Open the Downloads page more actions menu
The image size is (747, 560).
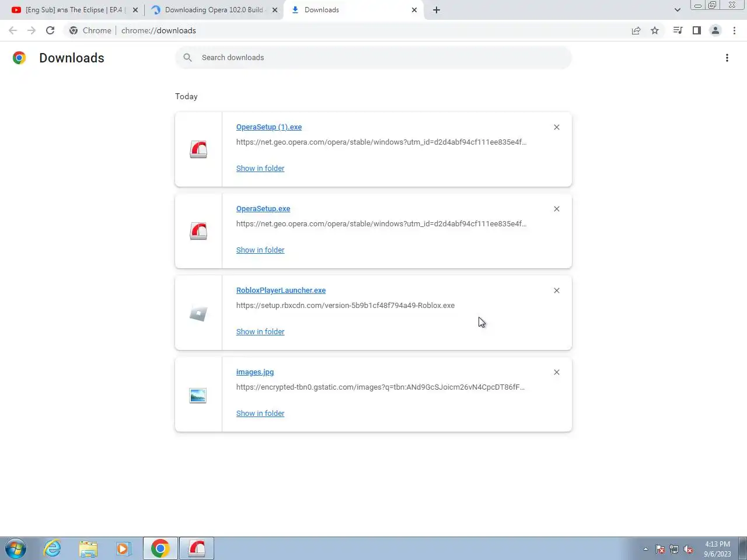coord(727,58)
